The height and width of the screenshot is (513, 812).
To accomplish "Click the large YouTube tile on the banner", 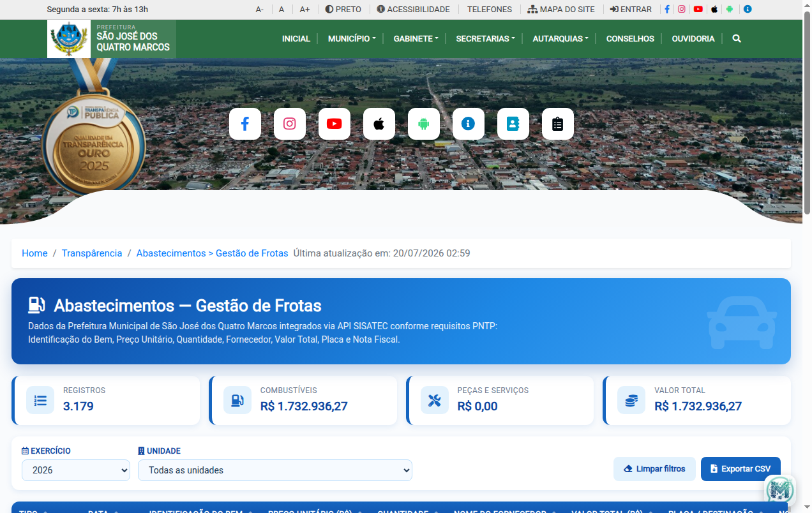I will [335, 124].
